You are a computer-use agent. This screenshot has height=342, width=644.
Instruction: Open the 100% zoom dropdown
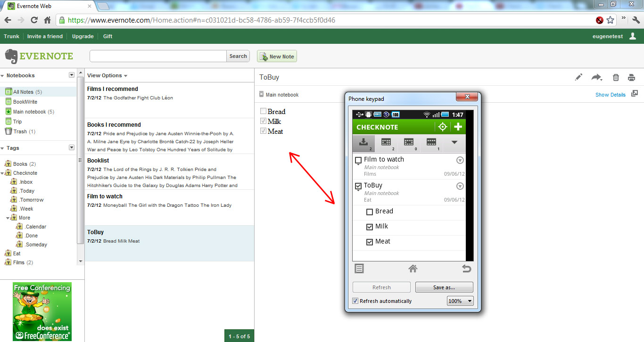[x=460, y=301]
